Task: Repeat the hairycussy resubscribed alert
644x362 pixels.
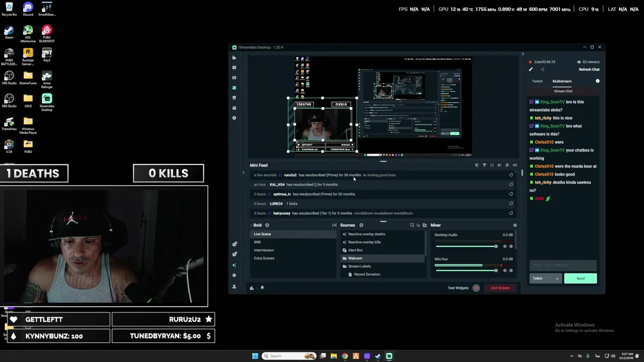Action: click(x=511, y=213)
